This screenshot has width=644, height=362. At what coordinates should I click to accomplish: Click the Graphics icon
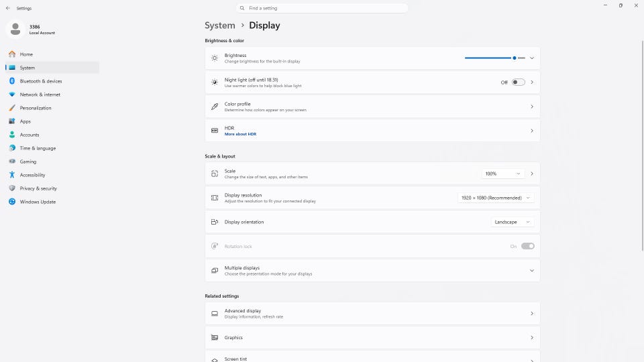tap(215, 337)
